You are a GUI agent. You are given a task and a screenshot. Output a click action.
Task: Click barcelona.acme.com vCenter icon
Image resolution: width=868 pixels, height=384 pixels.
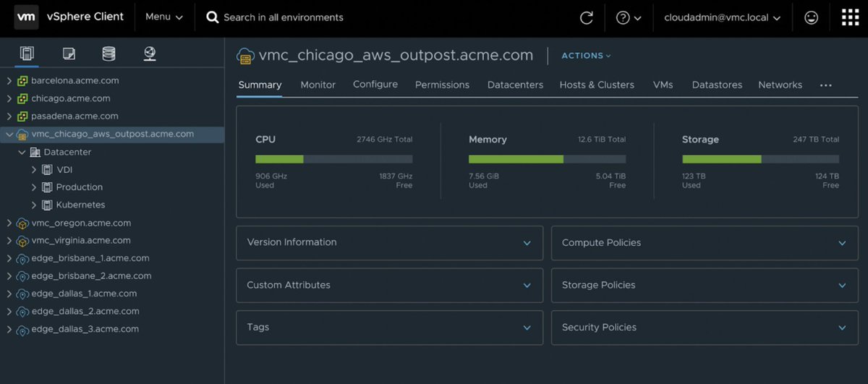point(22,81)
